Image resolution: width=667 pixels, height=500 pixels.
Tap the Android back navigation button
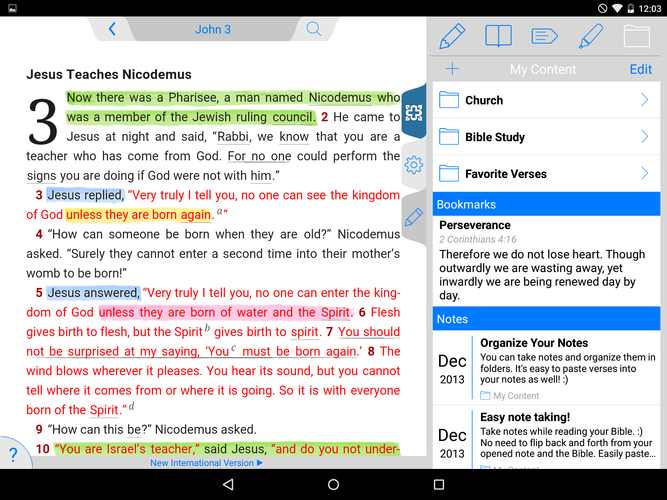pyautogui.click(x=228, y=484)
